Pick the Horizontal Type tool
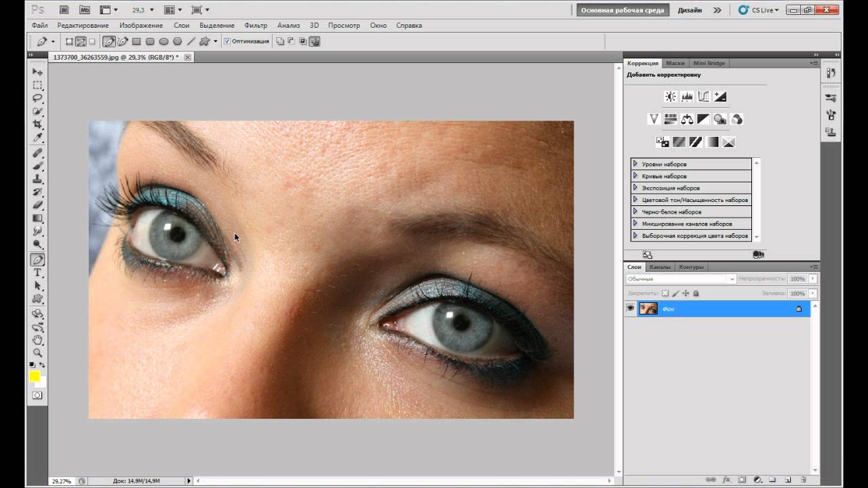 coord(38,272)
